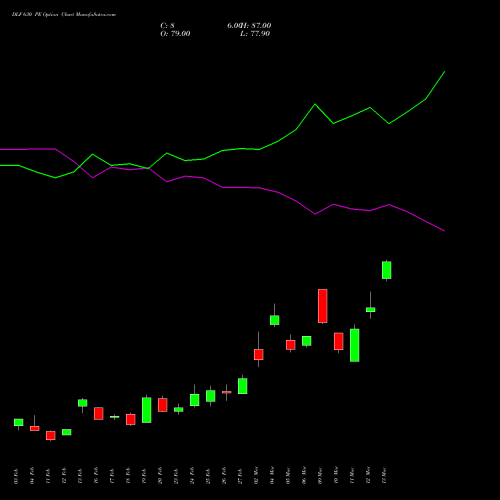Click the red candle for 10 Mar
Viewport: 500px width, 500px height.
coord(339,341)
